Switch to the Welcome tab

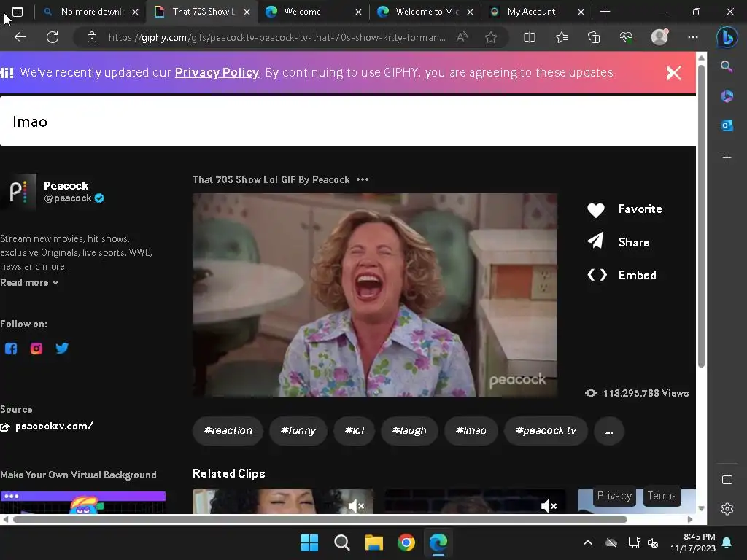pos(314,12)
